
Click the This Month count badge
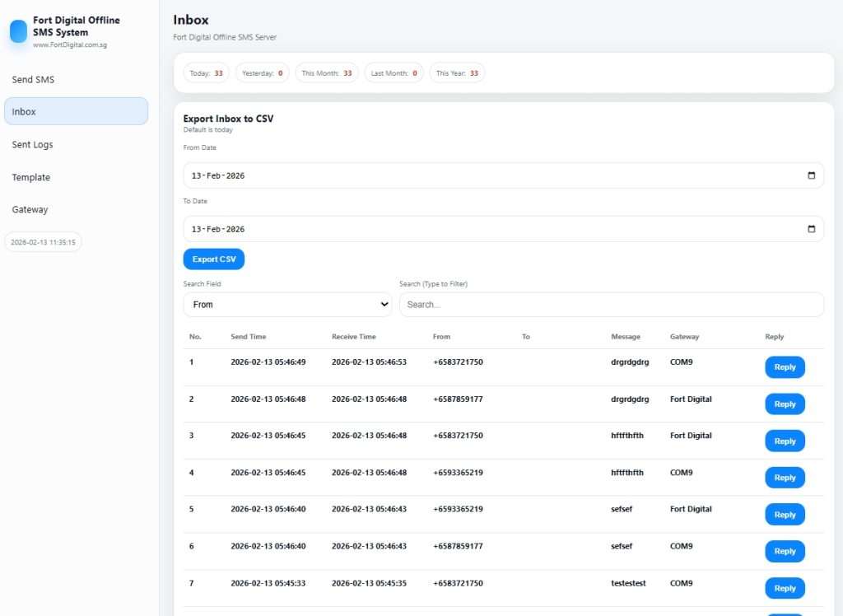point(327,73)
